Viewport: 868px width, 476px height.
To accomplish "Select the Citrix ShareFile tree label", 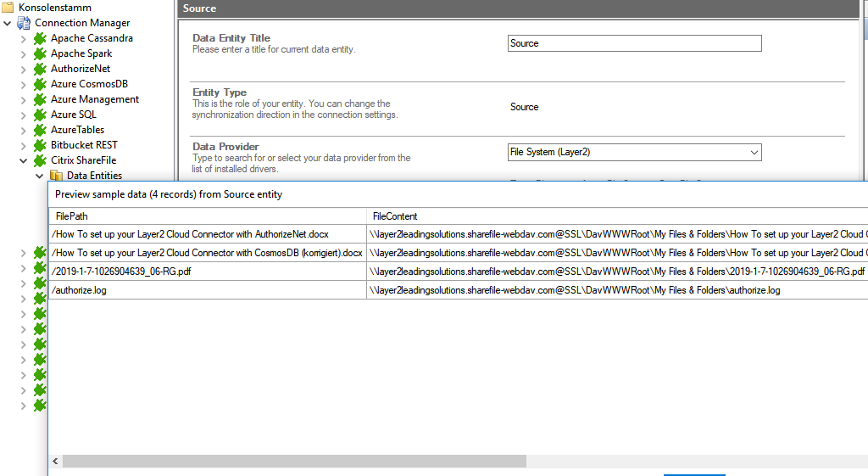I will (84, 160).
